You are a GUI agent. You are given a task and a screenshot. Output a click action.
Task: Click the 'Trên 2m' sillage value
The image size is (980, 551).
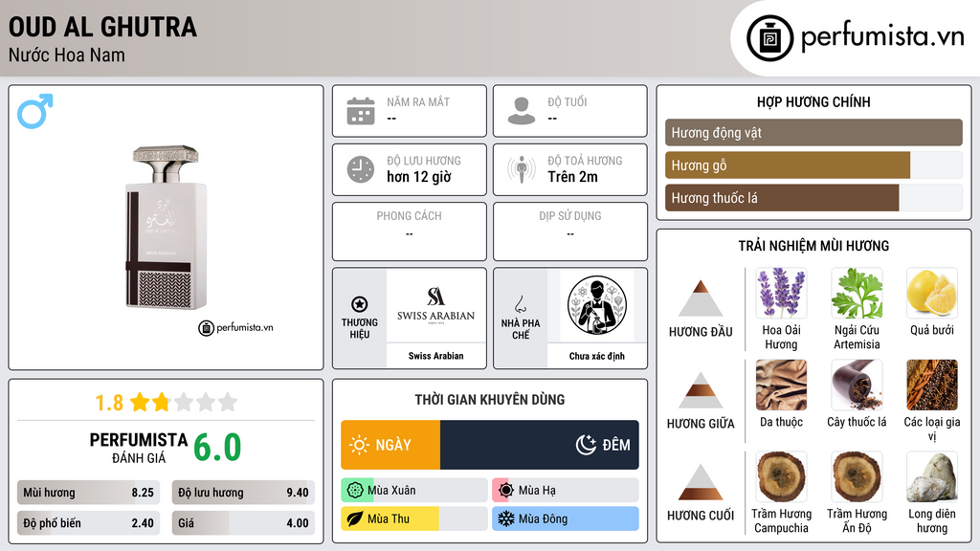[572, 177]
